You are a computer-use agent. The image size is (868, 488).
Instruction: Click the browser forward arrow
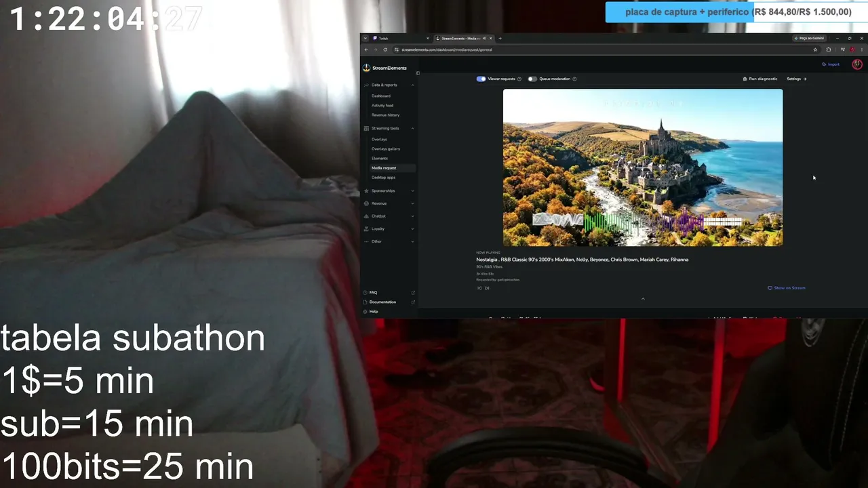pos(376,49)
